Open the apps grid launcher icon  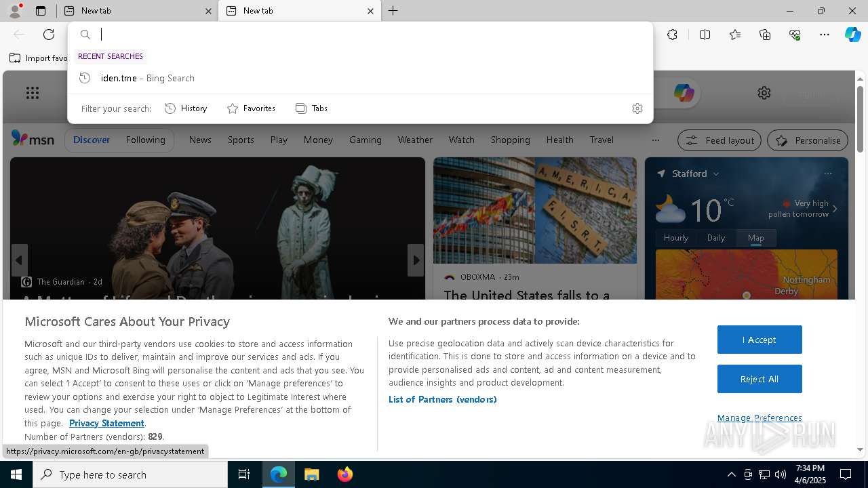pyautogui.click(x=33, y=93)
